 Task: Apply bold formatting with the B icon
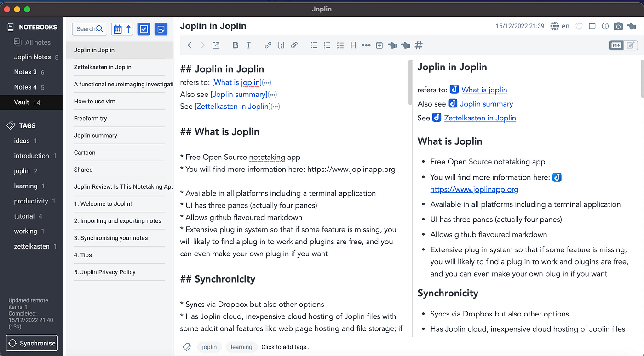(236, 45)
